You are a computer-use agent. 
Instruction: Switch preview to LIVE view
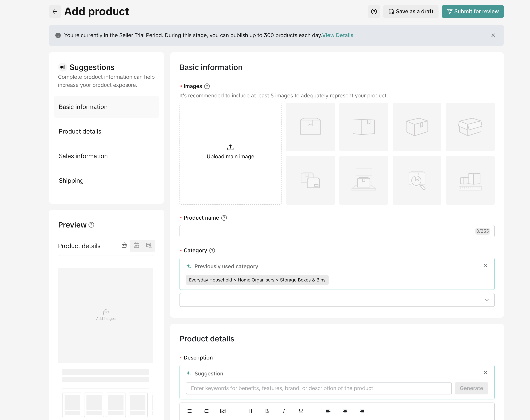click(136, 246)
